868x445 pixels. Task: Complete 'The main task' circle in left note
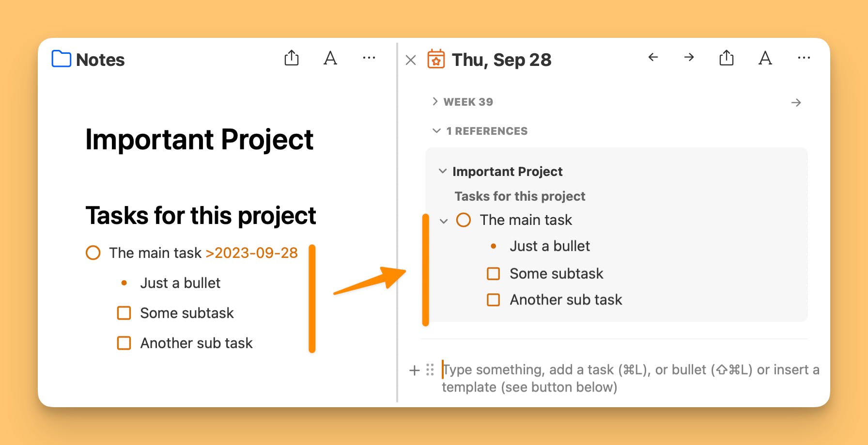pos(93,253)
